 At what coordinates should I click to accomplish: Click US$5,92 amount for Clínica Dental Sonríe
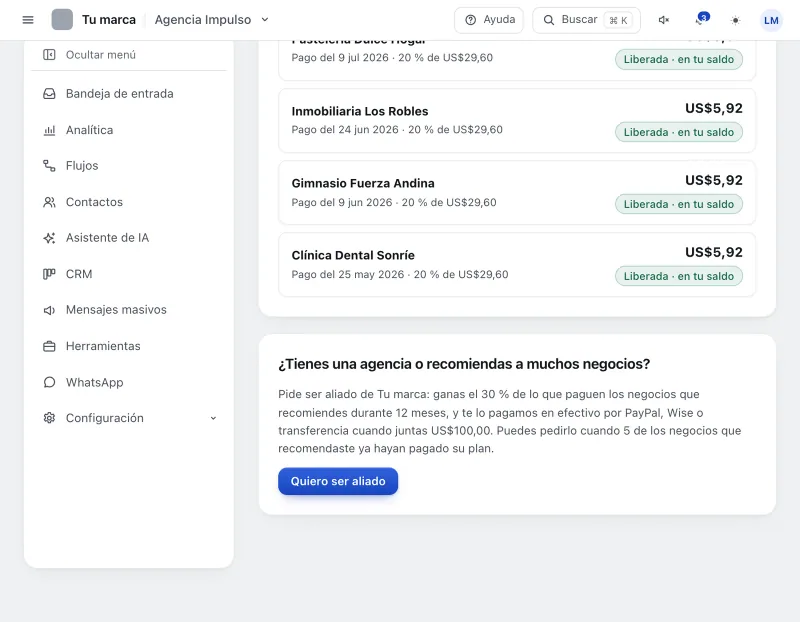(x=714, y=252)
